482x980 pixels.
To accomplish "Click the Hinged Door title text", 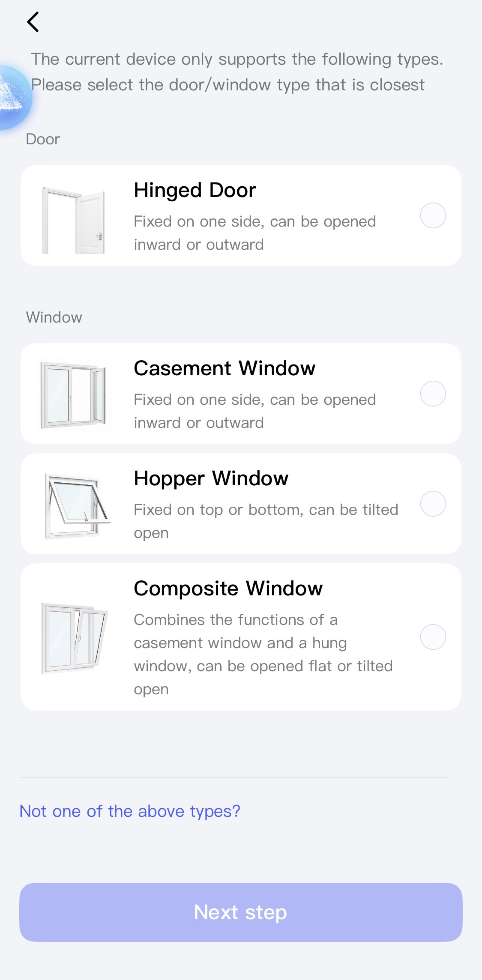I will [195, 190].
